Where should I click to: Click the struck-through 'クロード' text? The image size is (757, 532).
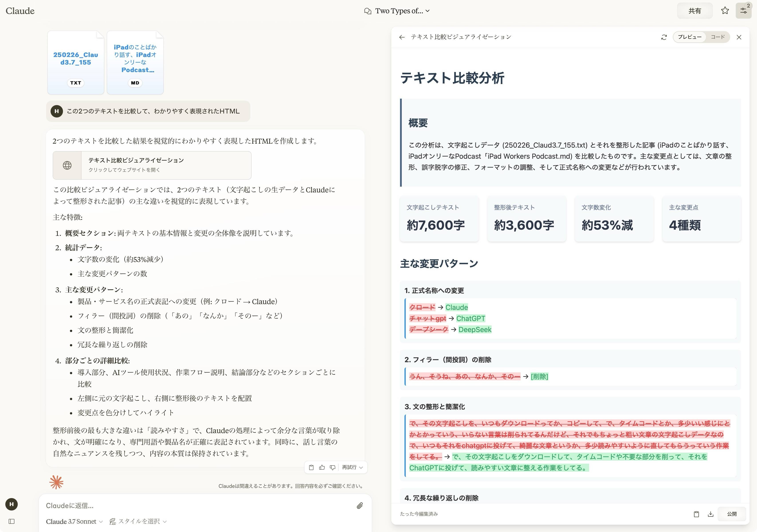pyautogui.click(x=422, y=307)
